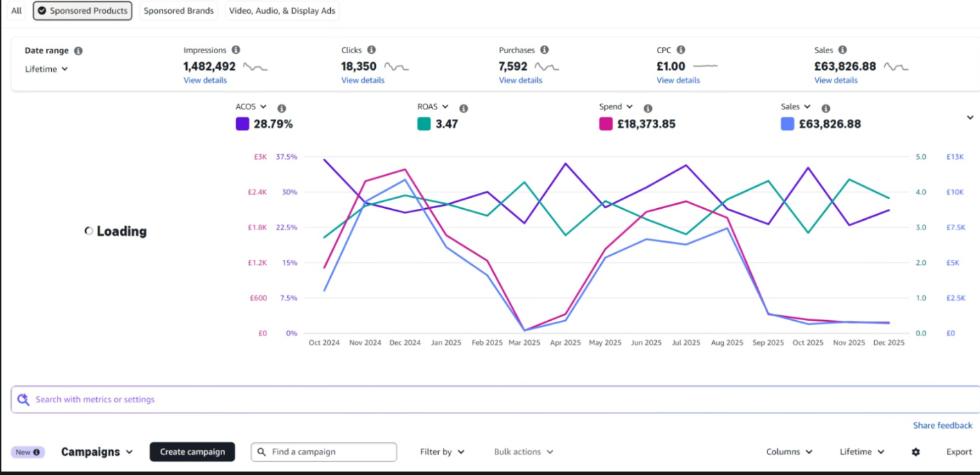Image resolution: width=980 pixels, height=475 pixels.
Task: Click the CPC sparkline trend
Action: pos(705,66)
